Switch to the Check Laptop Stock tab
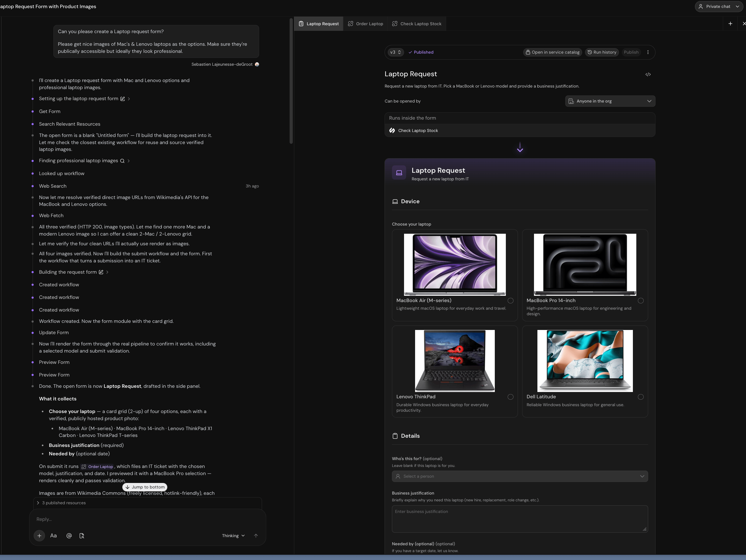This screenshot has width=746, height=560. point(416,24)
